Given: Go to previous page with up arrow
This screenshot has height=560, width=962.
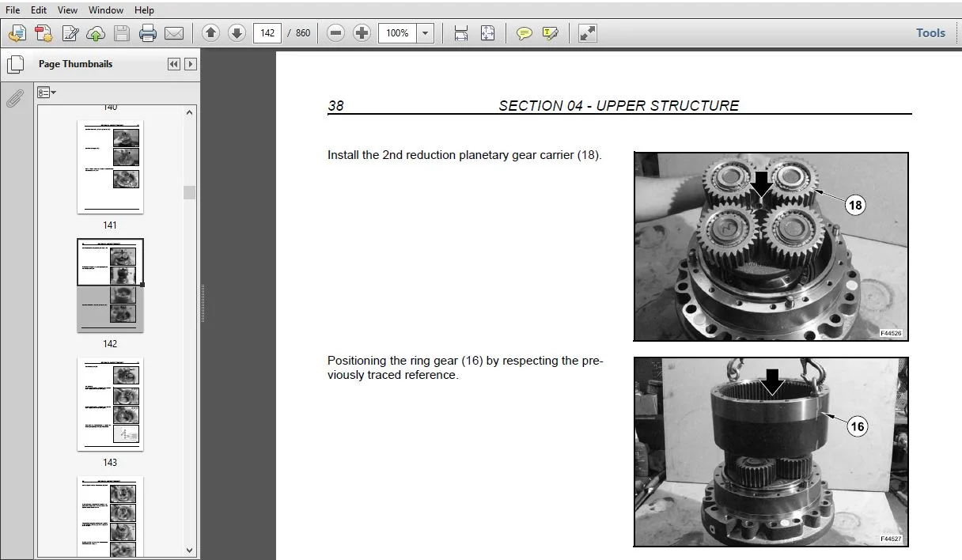Looking at the screenshot, I should point(210,33).
